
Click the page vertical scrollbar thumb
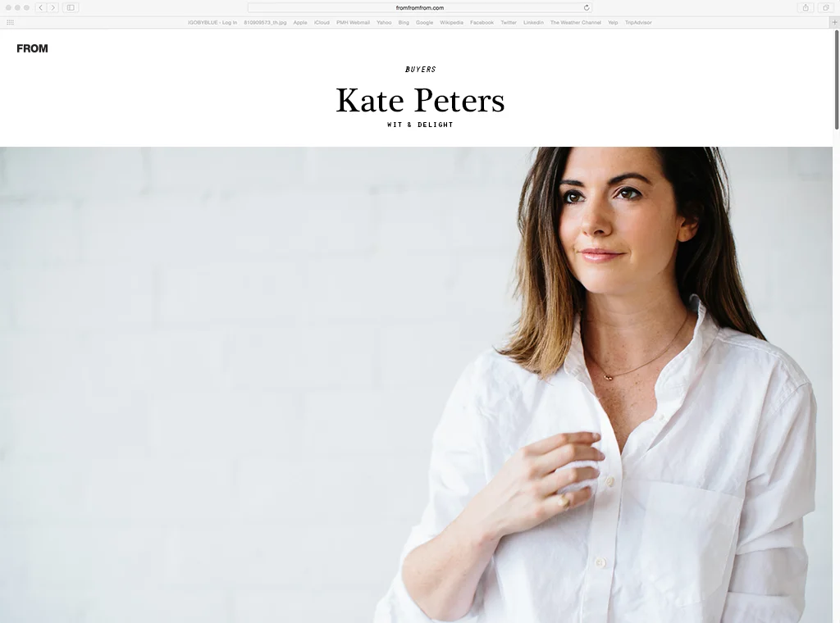pyautogui.click(x=836, y=80)
